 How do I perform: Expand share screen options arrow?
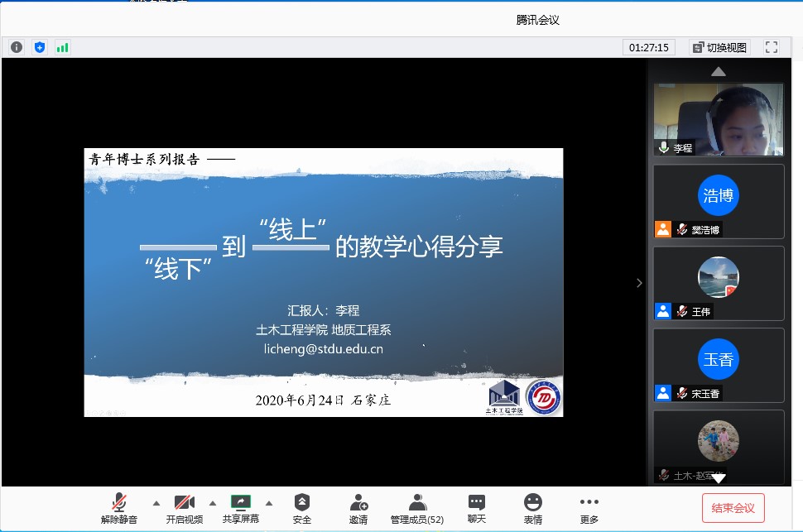click(268, 502)
